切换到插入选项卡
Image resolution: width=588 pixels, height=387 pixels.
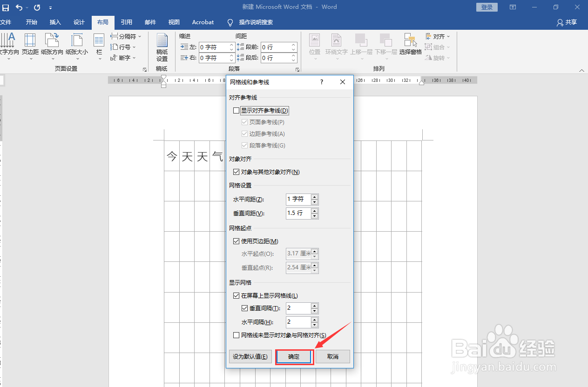[55, 22]
